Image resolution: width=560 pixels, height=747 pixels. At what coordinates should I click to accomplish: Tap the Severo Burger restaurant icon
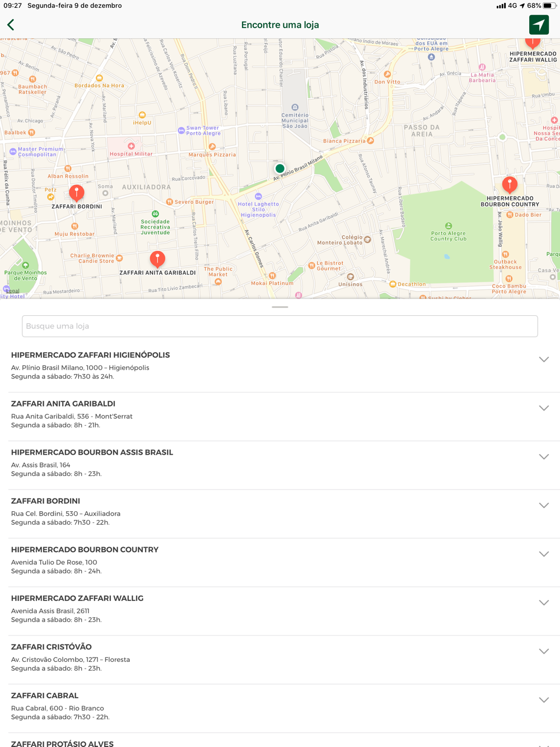click(169, 202)
